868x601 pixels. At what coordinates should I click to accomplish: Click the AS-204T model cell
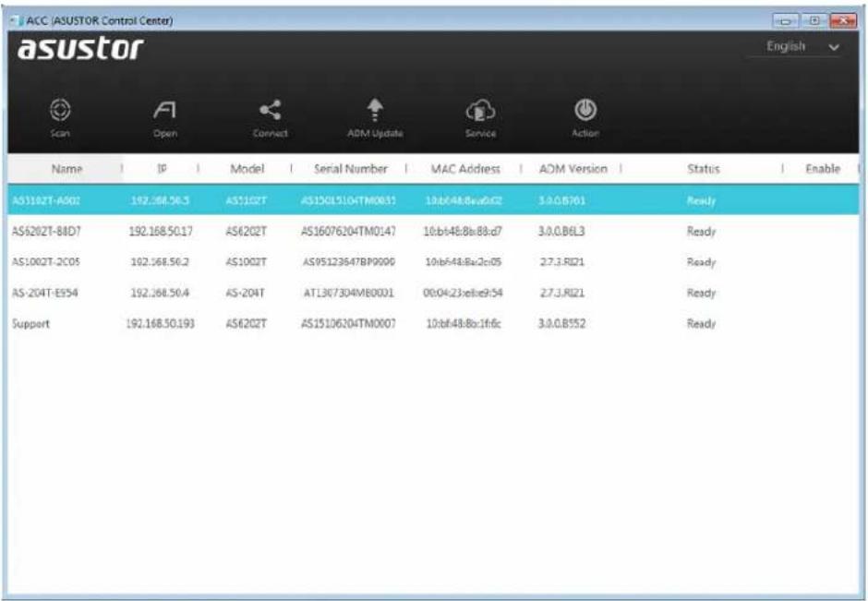[x=246, y=293]
